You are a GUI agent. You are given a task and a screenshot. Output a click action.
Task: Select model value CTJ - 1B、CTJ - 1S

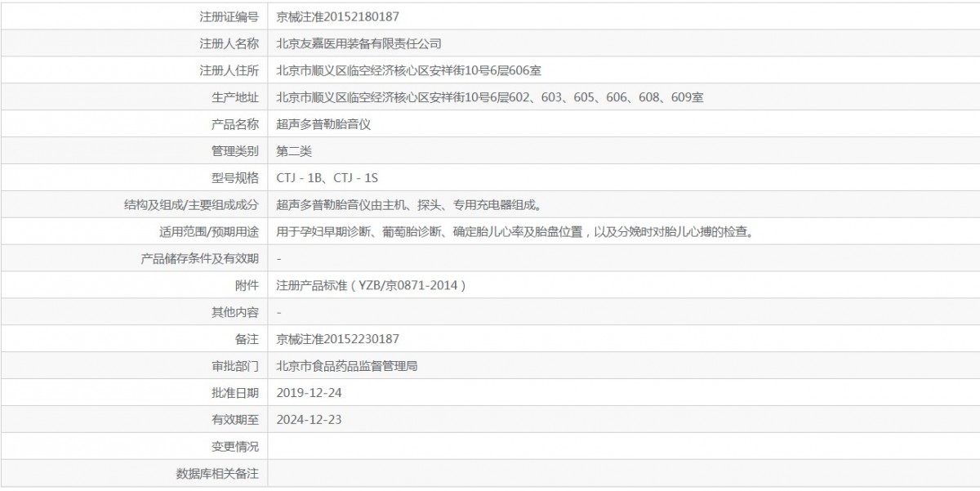(x=328, y=178)
